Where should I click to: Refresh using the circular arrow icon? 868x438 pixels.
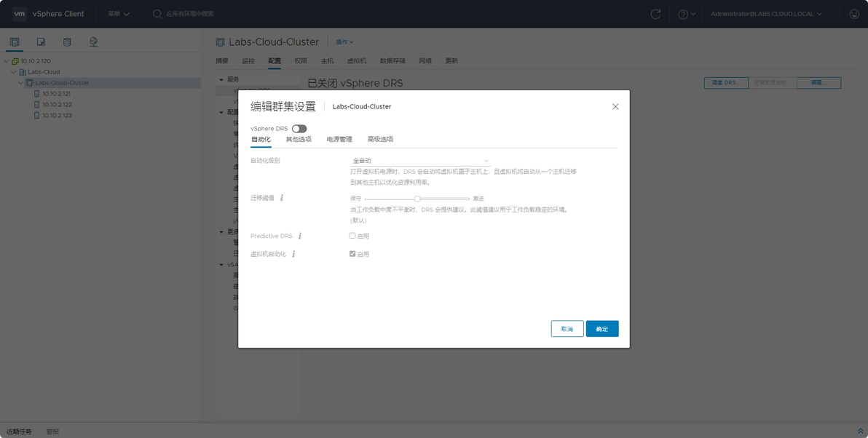[655, 14]
